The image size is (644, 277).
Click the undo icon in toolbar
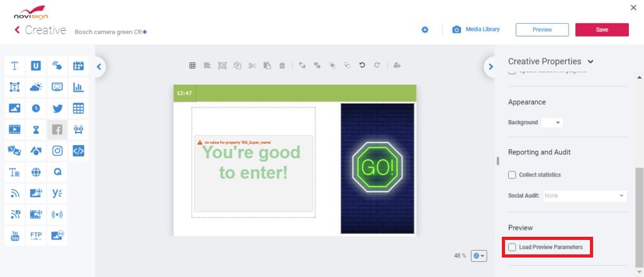click(x=362, y=65)
